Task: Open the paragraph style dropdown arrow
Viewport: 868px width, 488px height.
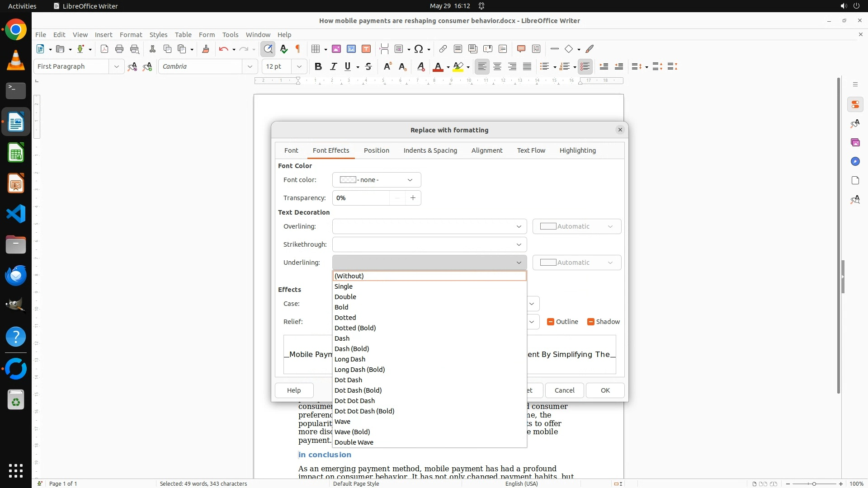Action: [116, 66]
